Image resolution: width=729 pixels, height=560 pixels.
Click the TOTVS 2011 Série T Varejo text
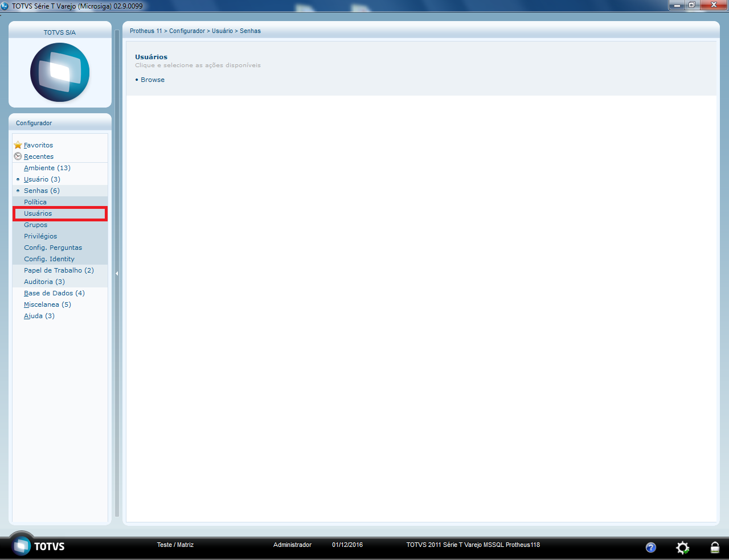pyautogui.click(x=473, y=545)
